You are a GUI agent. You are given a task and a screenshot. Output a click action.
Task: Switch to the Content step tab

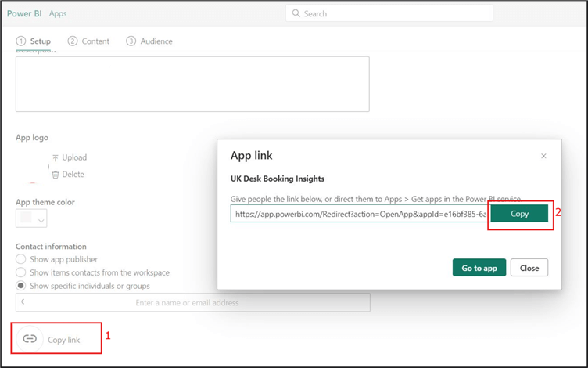(88, 41)
